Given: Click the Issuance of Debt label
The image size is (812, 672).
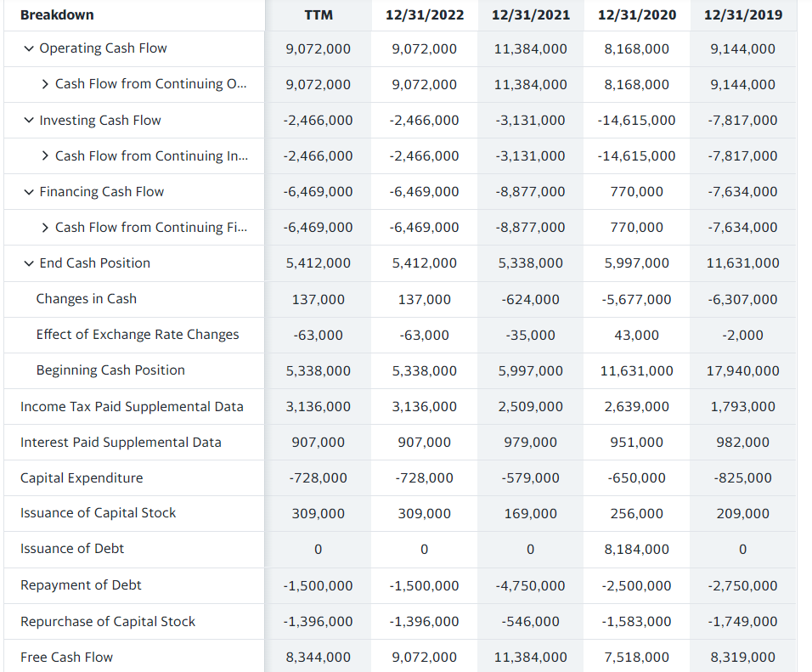Looking at the screenshot, I should tap(72, 549).
